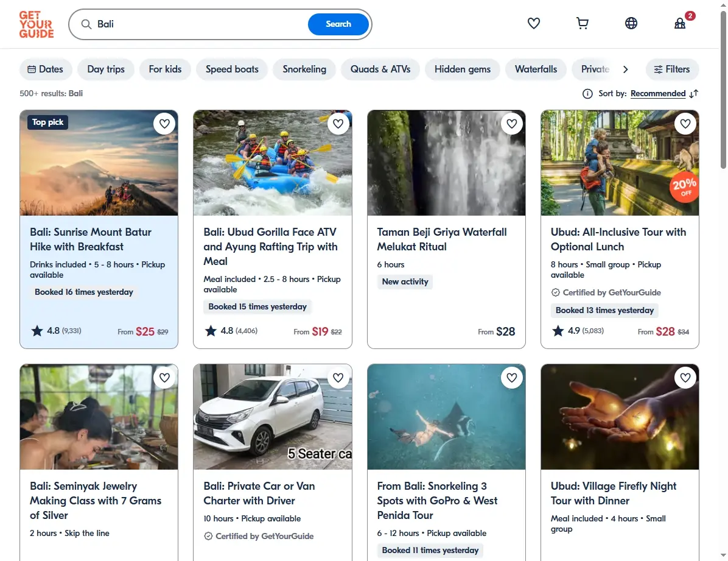Image resolution: width=728 pixels, height=561 pixels.
Task: Save Ubud All-Inclusive Tour to wishlist
Action: pos(685,124)
